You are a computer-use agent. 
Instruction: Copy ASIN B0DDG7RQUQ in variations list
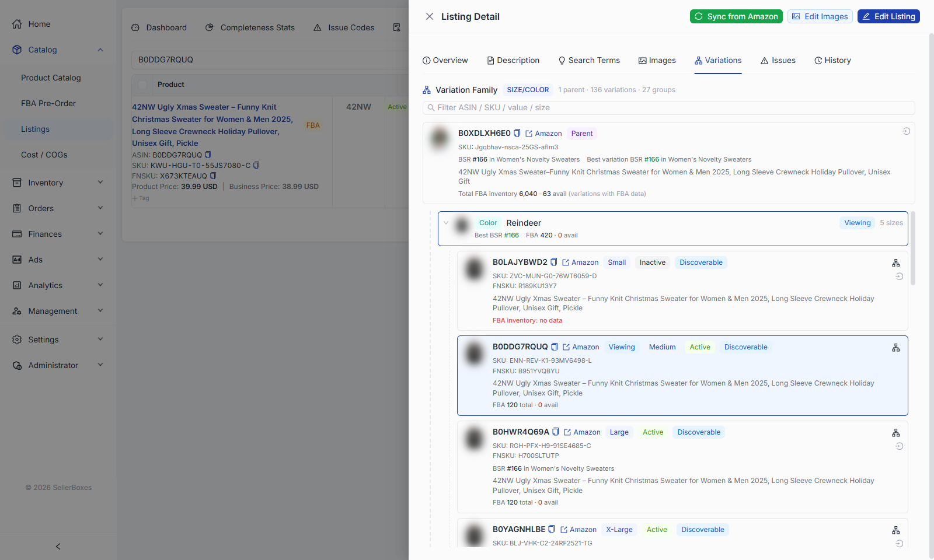tap(555, 346)
